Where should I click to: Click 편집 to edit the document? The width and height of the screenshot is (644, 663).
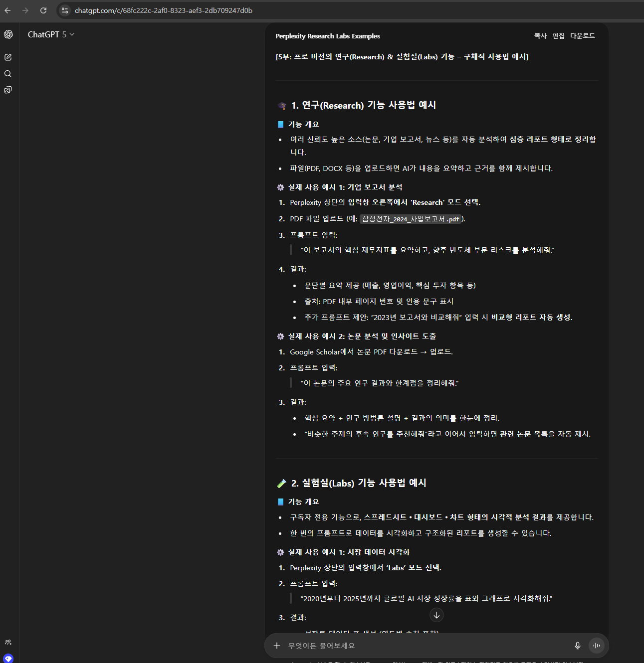coord(559,36)
